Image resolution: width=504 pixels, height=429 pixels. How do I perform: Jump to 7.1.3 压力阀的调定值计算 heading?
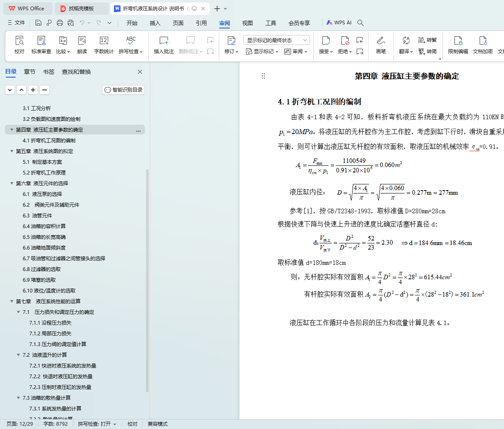click(x=58, y=344)
